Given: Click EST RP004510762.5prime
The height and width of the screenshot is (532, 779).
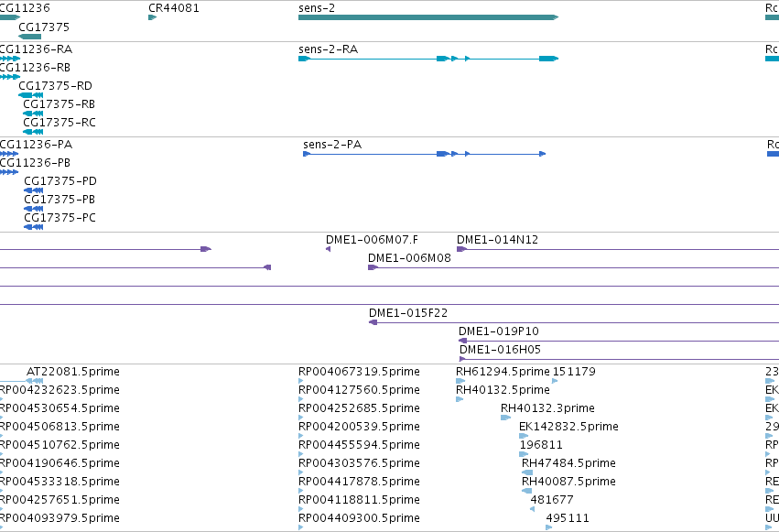Looking at the screenshot, I should click(60, 445).
